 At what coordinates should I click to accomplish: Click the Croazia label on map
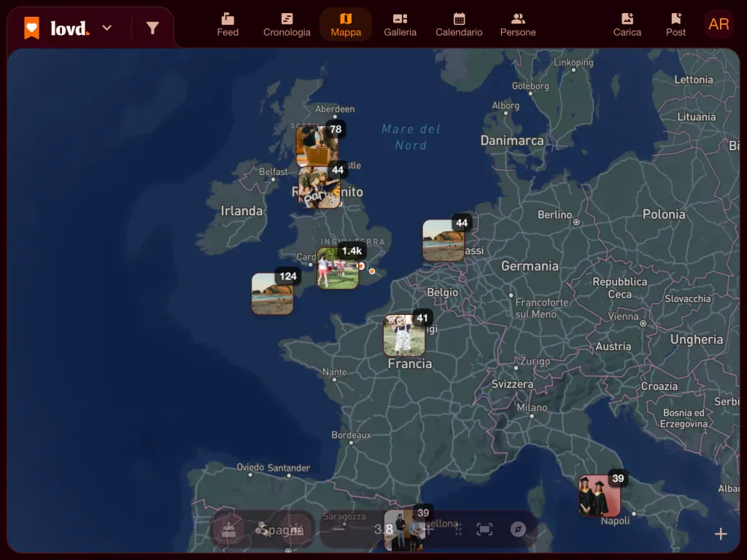coord(659,386)
